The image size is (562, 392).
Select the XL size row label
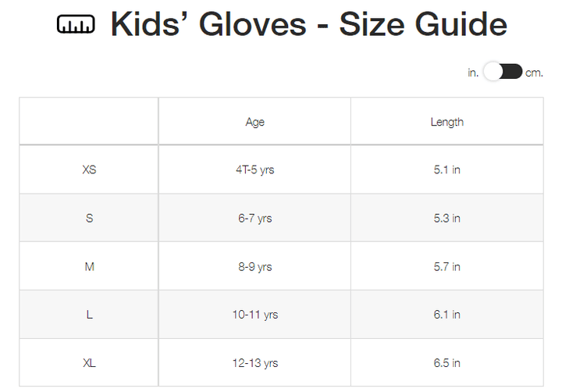pyautogui.click(x=89, y=363)
